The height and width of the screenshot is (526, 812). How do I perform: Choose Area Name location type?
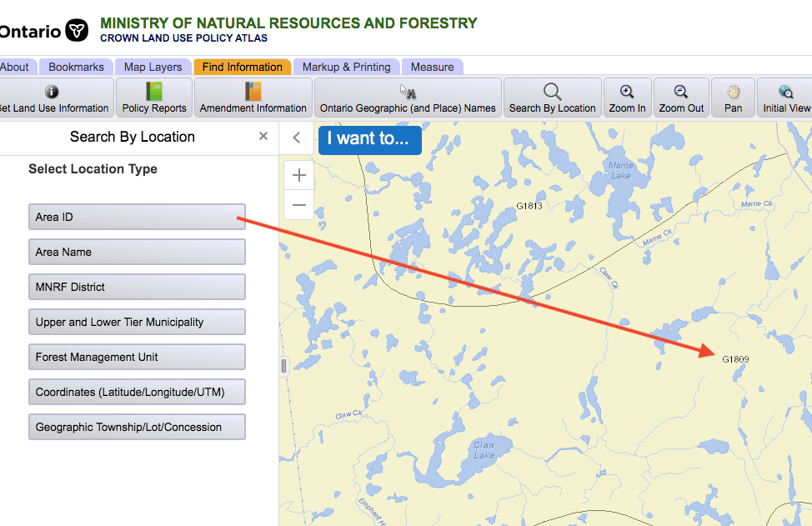[137, 252]
